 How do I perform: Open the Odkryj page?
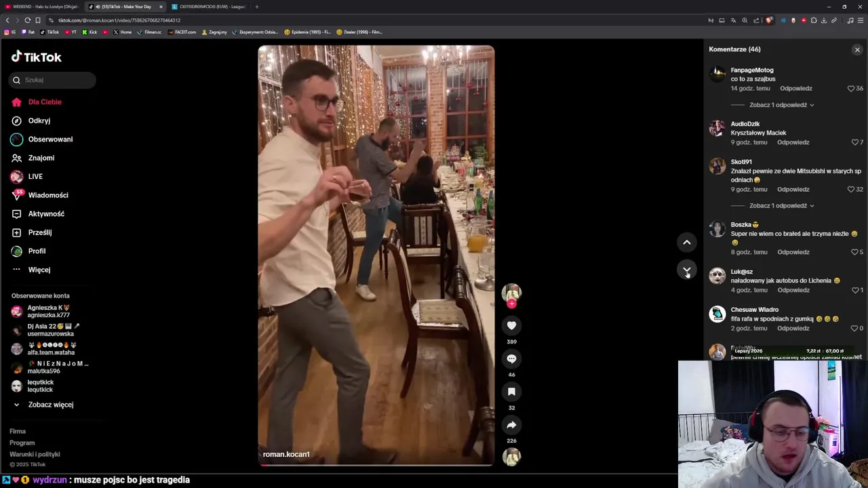[x=39, y=121]
